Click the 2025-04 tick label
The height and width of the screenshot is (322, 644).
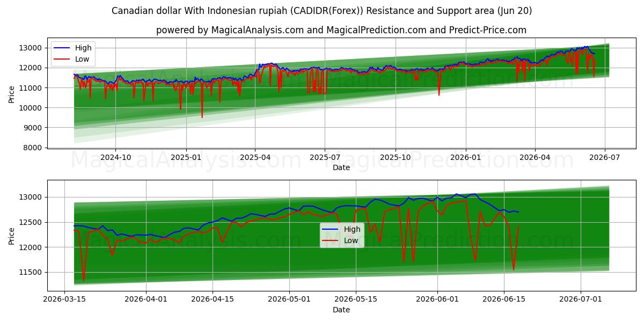point(255,157)
